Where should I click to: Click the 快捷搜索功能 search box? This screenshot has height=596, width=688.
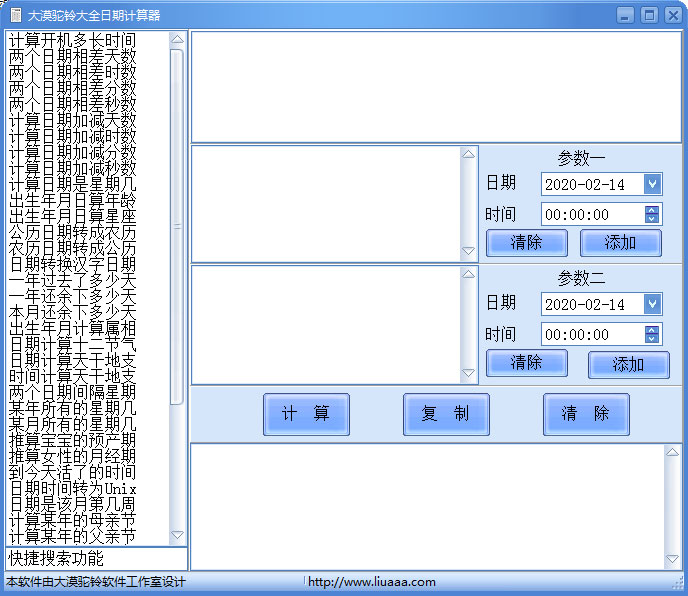pos(96,558)
